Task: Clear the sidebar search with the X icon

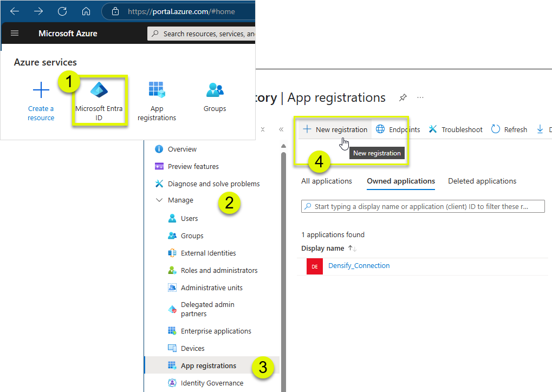Action: tap(263, 129)
